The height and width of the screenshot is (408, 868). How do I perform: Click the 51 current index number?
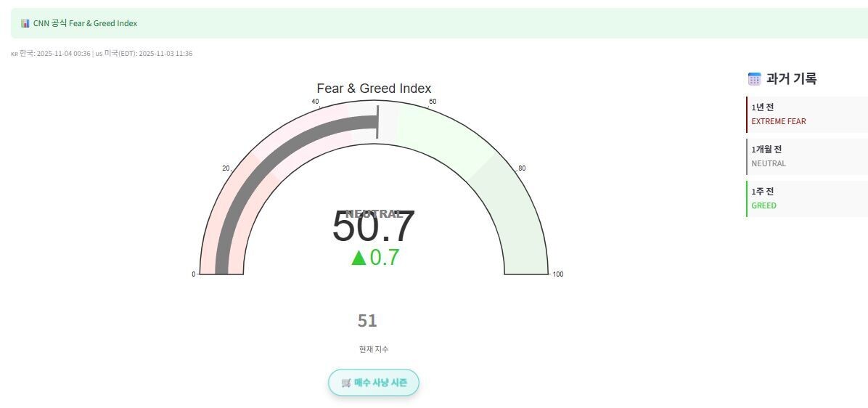point(367,321)
